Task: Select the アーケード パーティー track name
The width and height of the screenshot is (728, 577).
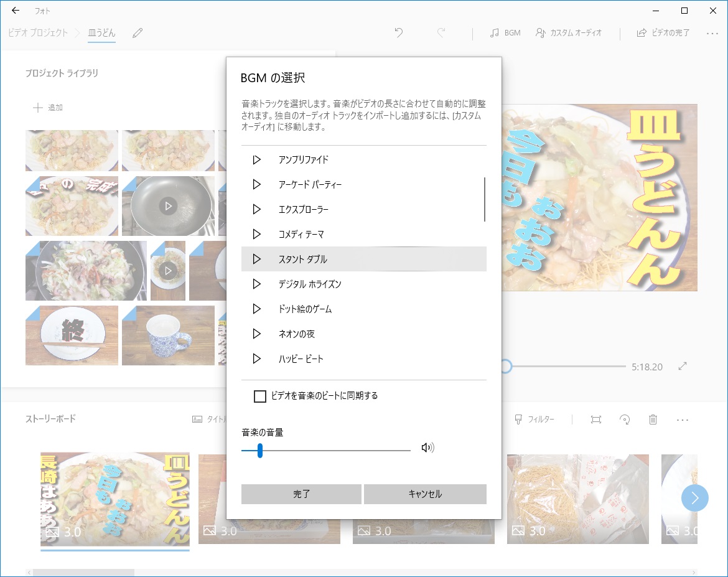Action: pos(310,184)
